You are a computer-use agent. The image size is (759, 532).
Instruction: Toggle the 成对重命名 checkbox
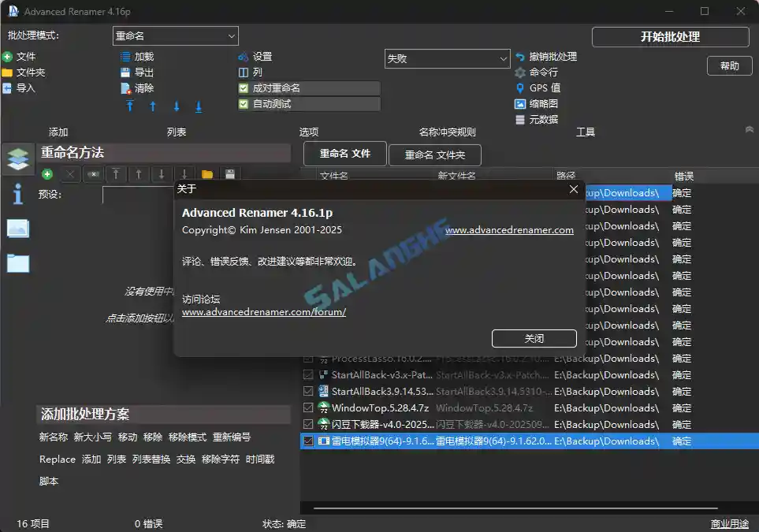coord(244,87)
